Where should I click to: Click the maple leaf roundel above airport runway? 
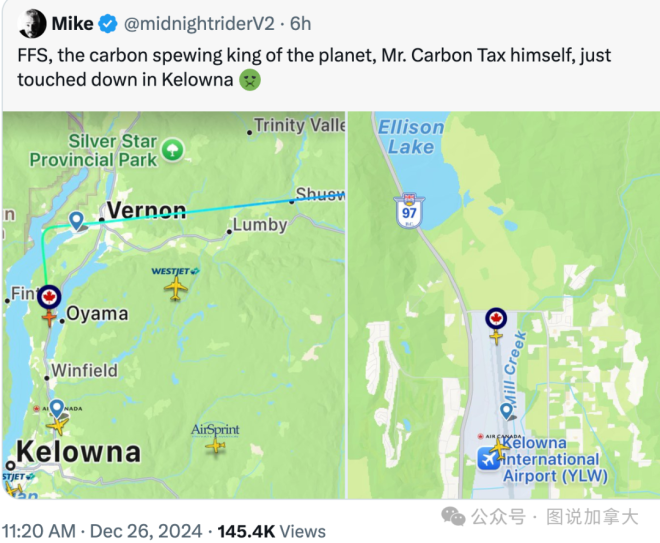[496, 319]
